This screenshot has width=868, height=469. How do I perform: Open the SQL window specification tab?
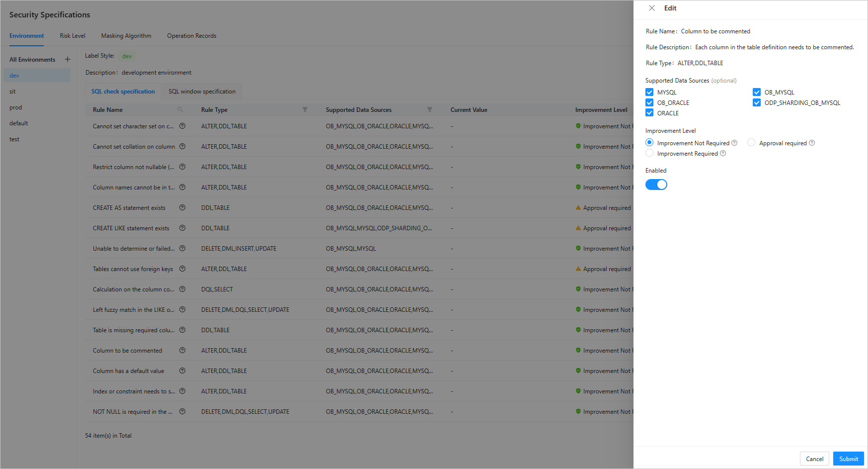pyautogui.click(x=202, y=92)
